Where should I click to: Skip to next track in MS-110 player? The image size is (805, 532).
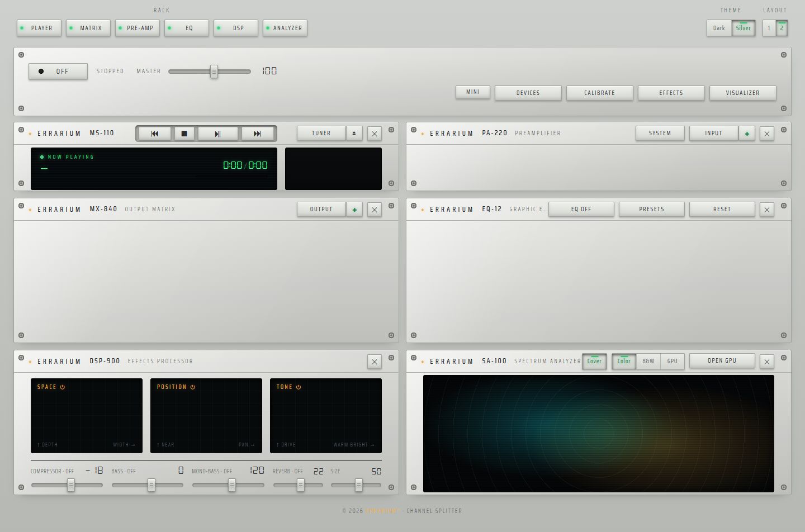(x=257, y=134)
